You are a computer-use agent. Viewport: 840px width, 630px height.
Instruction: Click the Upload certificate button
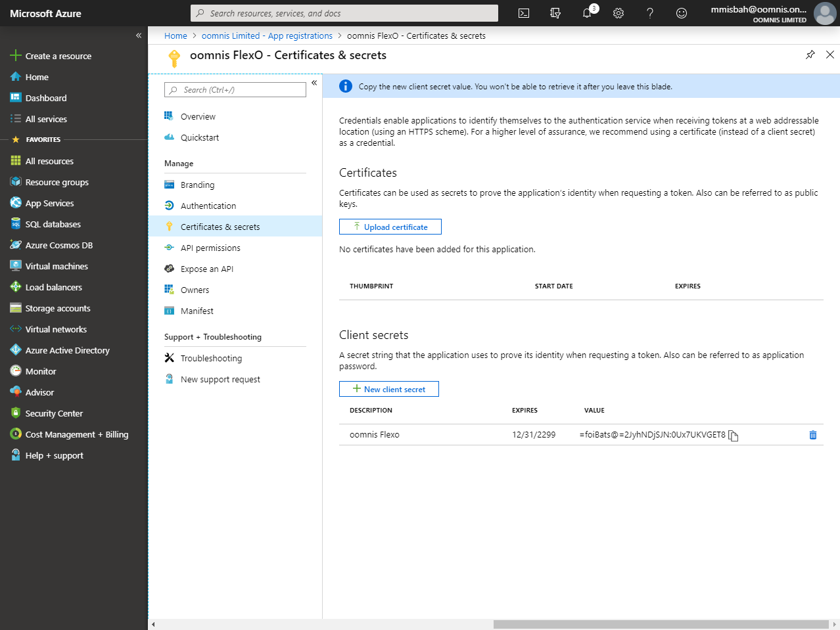390,227
